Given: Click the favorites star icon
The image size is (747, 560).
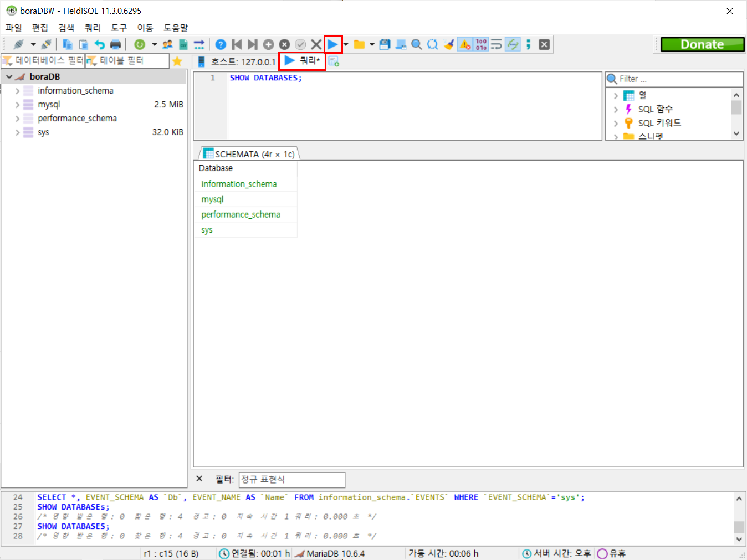Looking at the screenshot, I should click(x=177, y=61).
